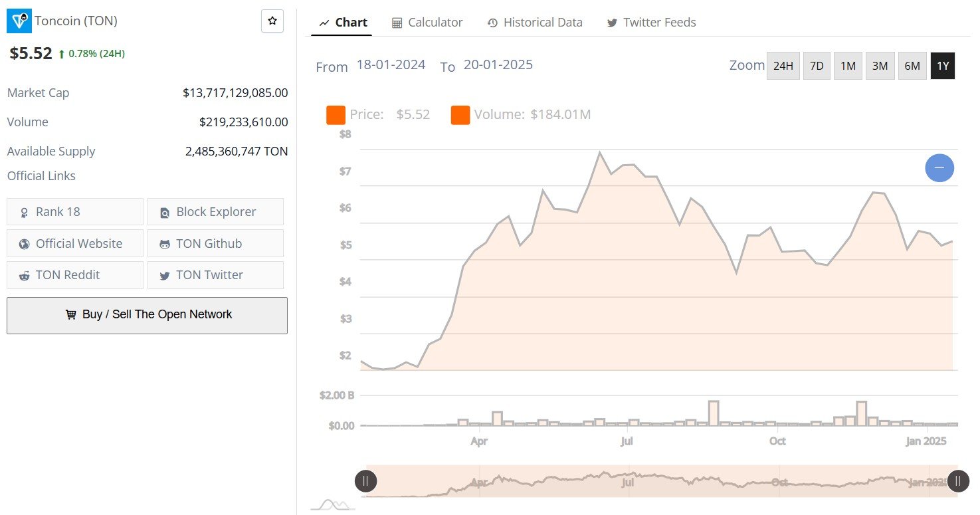Click the blue zoom-out minus button

[x=939, y=167]
